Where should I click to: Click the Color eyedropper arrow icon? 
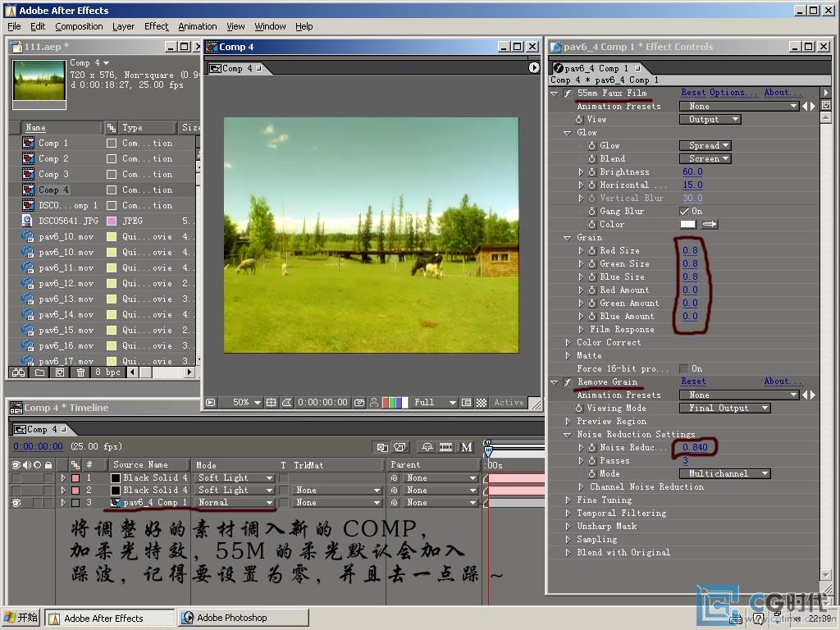pos(710,225)
